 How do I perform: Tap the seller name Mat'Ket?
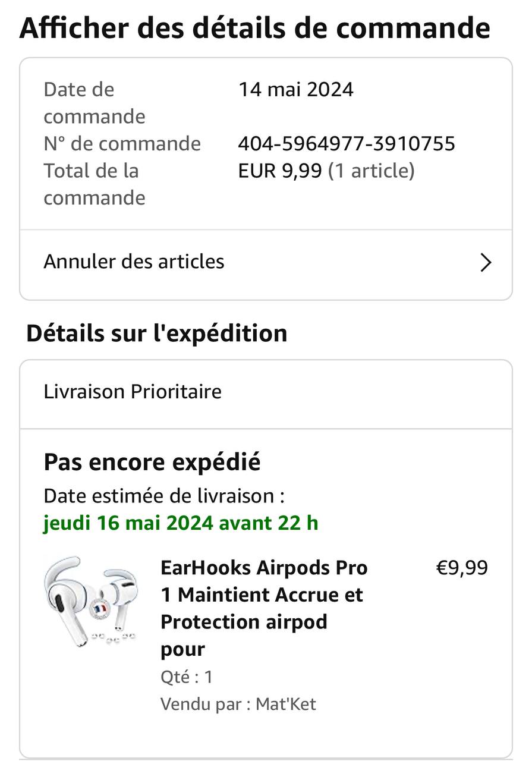pos(286,704)
